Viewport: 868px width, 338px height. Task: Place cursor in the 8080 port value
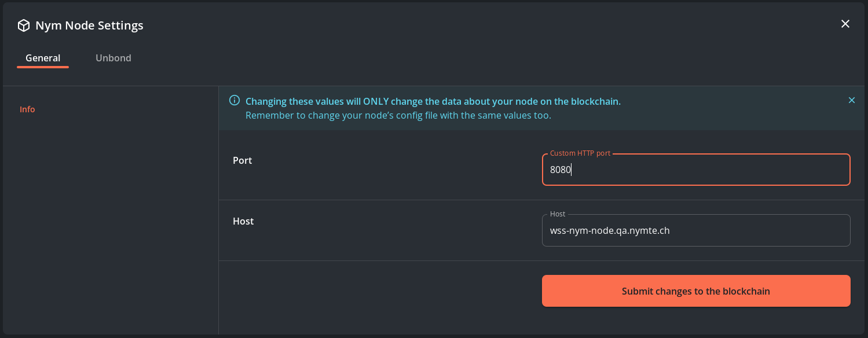coord(561,170)
